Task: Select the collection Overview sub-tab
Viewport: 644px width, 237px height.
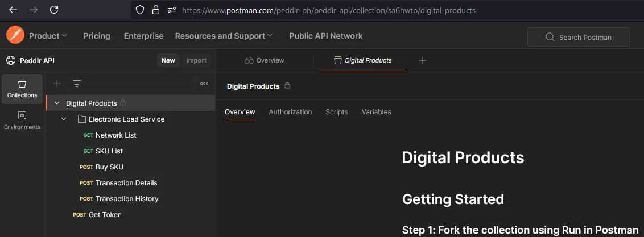Action: (240, 111)
